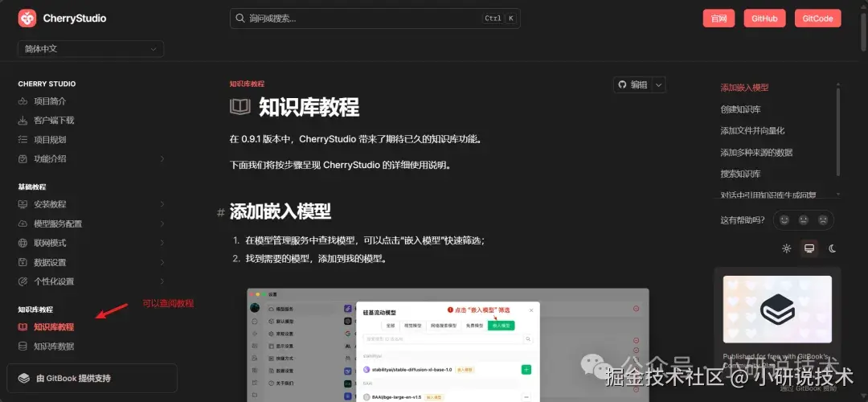Click the 知识库数据 database icon
Image resolution: width=868 pixels, height=402 pixels.
23,346
